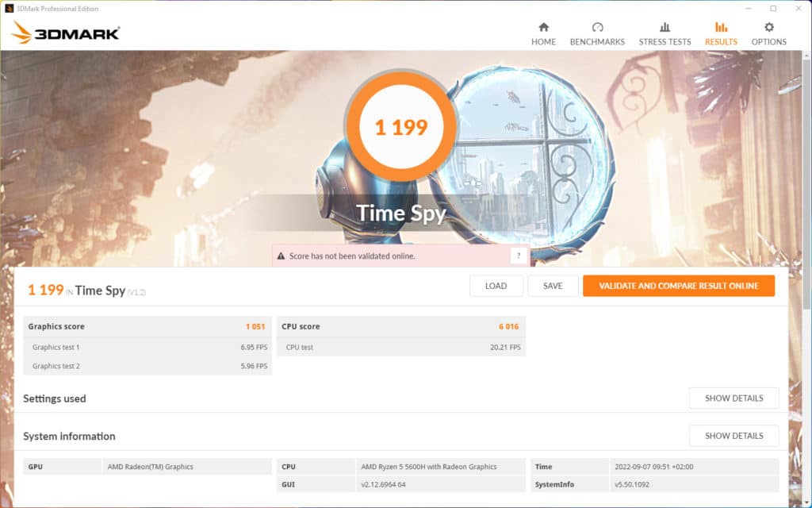The width and height of the screenshot is (812, 508).
Task: Click the 1 199 score circle
Action: click(x=400, y=126)
